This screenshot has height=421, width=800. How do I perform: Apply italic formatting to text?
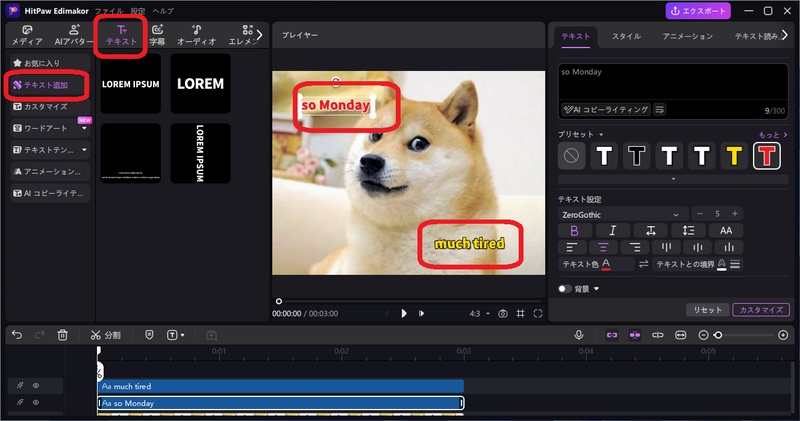[612, 231]
